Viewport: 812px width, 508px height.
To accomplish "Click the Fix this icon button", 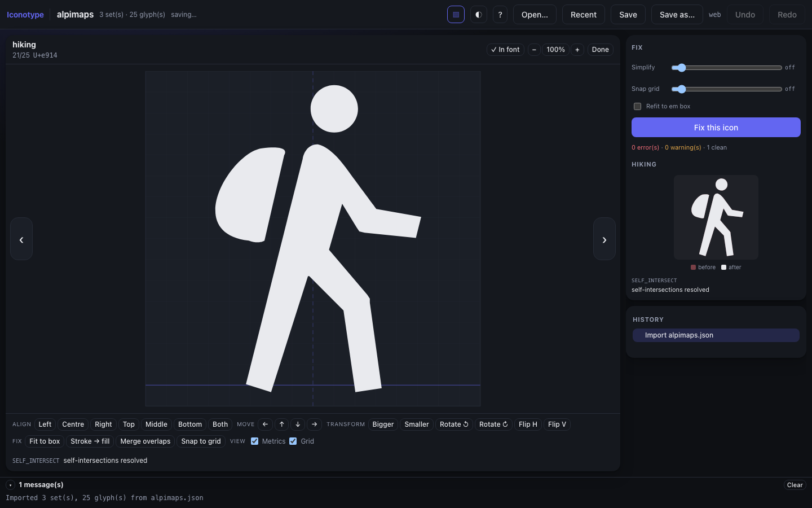I will (x=716, y=128).
